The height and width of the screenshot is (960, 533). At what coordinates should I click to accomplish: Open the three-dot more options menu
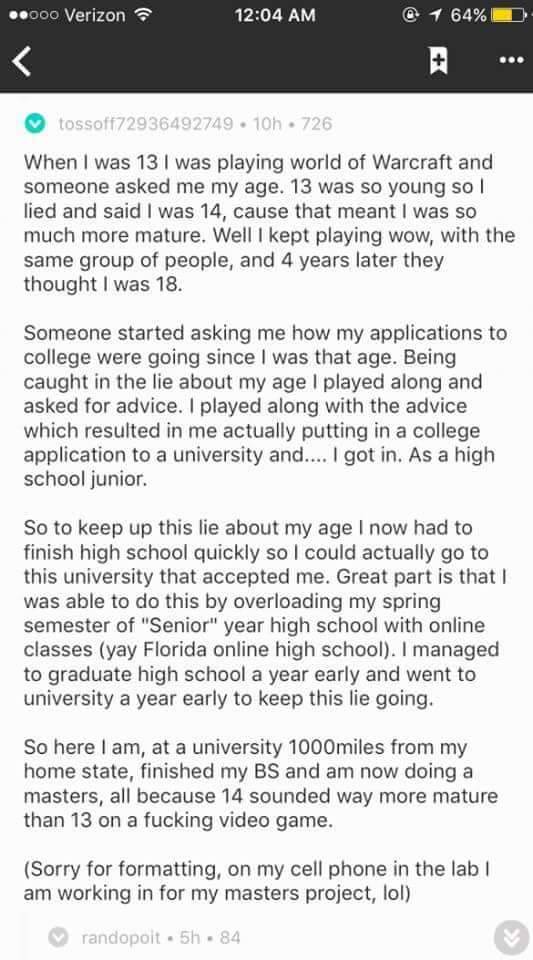(x=511, y=60)
